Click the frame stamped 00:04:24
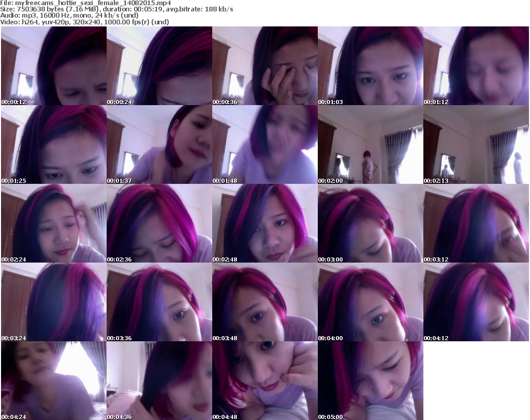This screenshot has width=530, height=420. pos(54,381)
